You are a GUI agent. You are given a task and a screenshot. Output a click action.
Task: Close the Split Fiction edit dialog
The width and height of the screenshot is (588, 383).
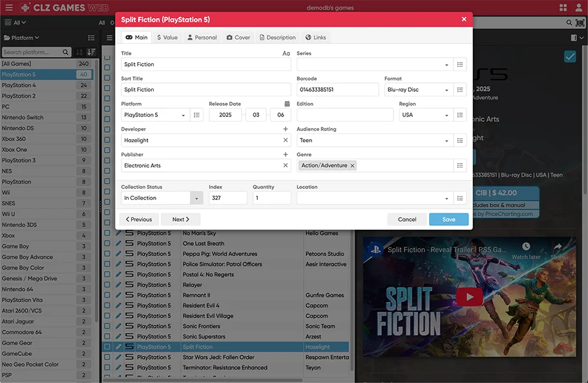click(464, 19)
